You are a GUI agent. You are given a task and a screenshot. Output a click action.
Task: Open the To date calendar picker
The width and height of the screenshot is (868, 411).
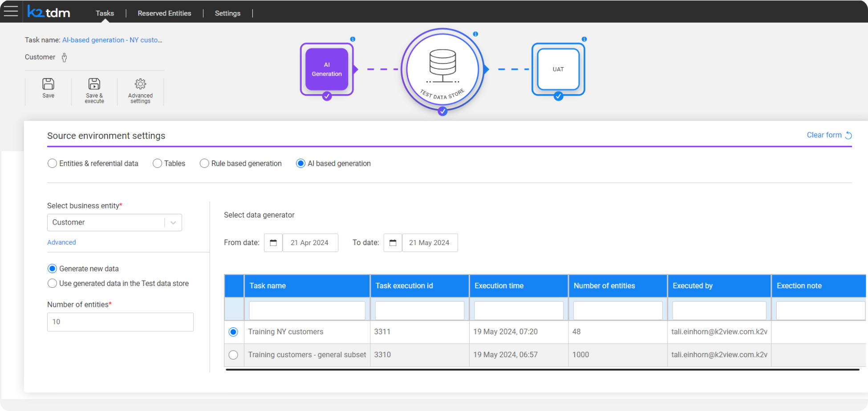[x=393, y=242]
